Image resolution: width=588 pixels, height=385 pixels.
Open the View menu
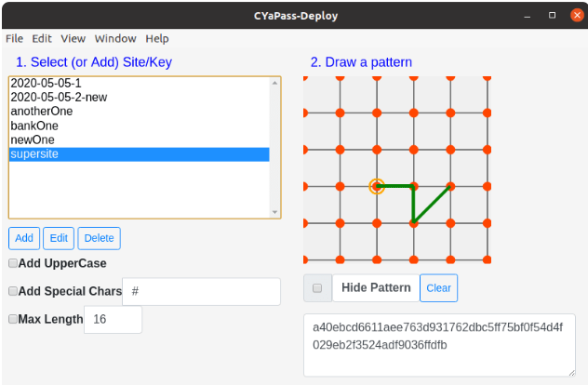point(73,39)
